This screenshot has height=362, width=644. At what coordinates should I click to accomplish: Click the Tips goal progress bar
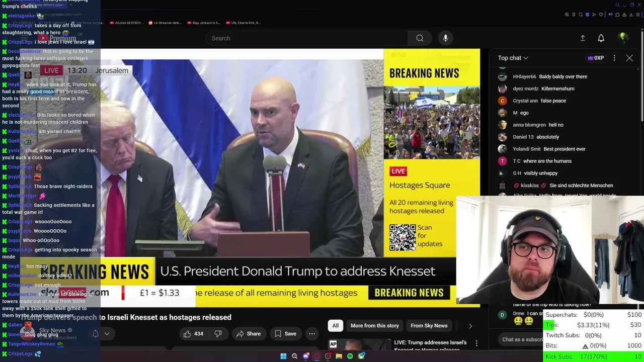594,325
